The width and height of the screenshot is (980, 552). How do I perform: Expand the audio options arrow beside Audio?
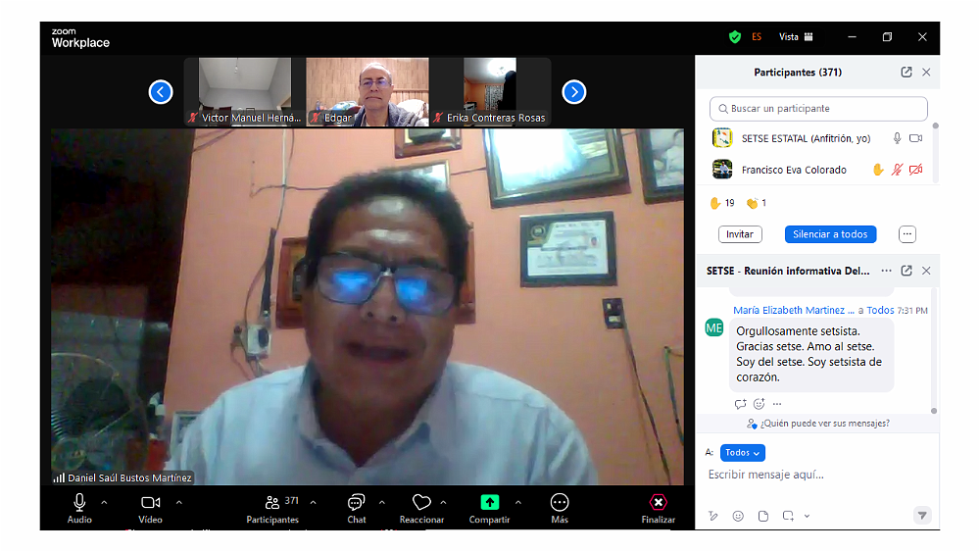(104, 502)
